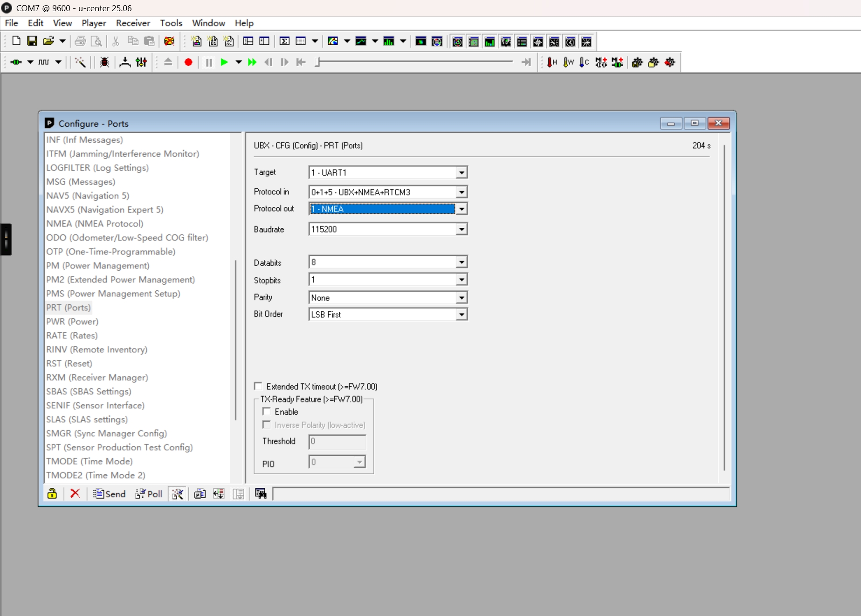Screen dimensions: 861x616
Task: Open the Parity dropdown list
Action: click(x=461, y=298)
